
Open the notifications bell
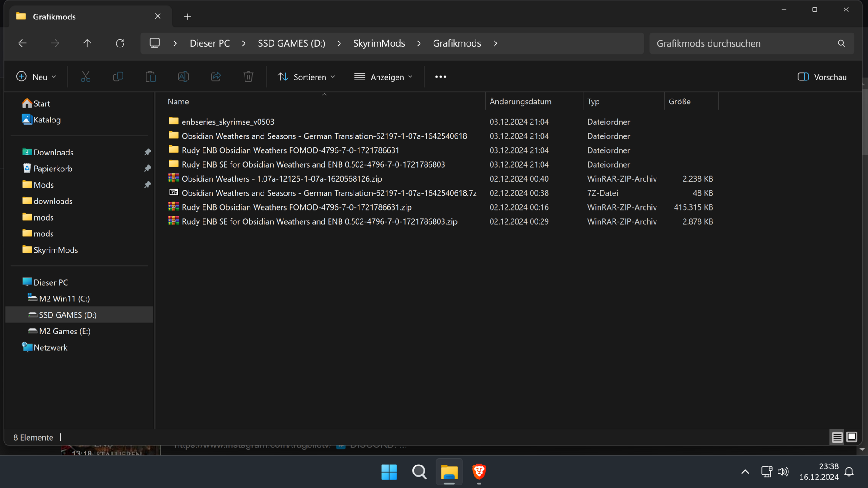(x=849, y=472)
